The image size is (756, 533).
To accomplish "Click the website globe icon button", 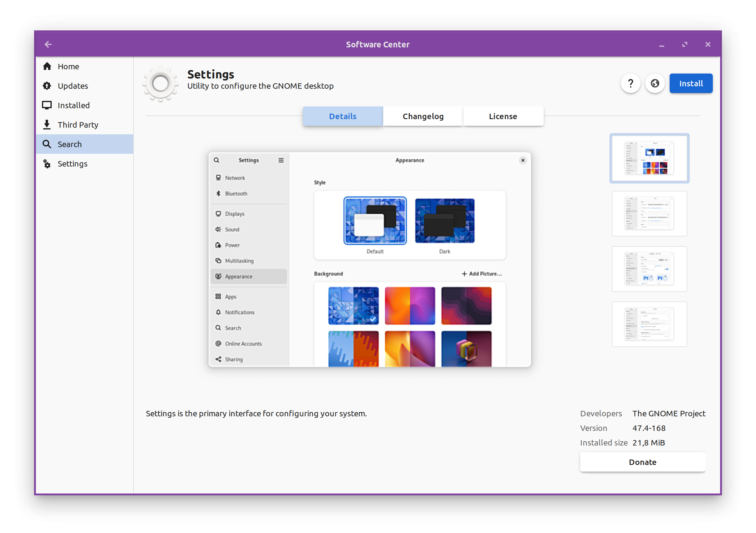I will (x=655, y=84).
